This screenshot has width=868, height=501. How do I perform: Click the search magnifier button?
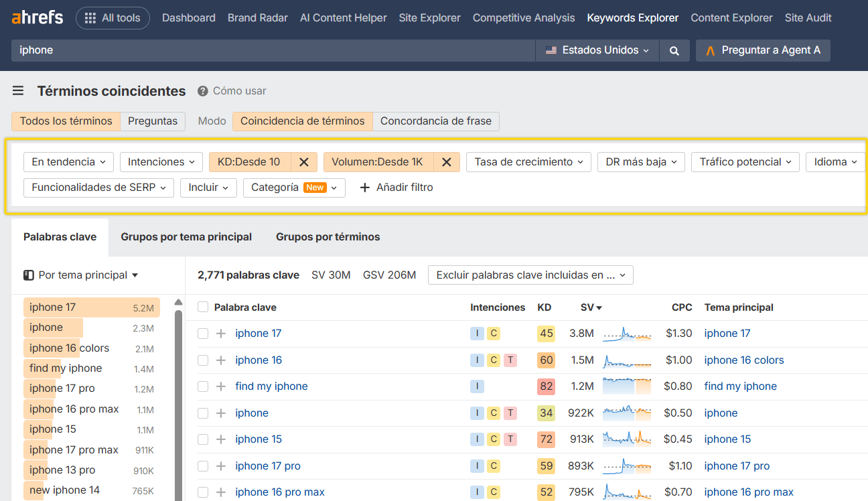(x=674, y=50)
